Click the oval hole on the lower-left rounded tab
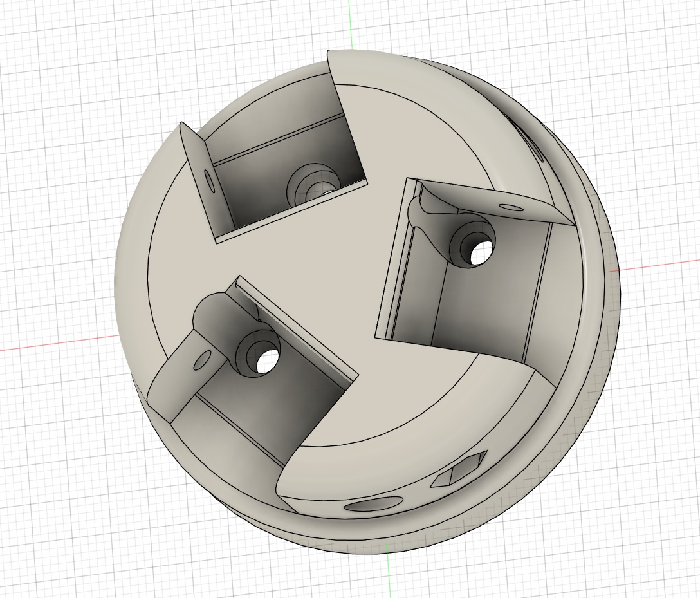Viewport: 700px width, 598px height. coord(202,361)
